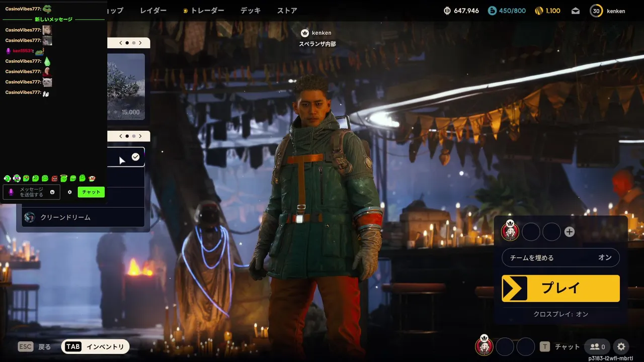The width and height of the screenshot is (644, 362).
Task: Click the first empty squad slot in play panel
Action: tap(531, 232)
